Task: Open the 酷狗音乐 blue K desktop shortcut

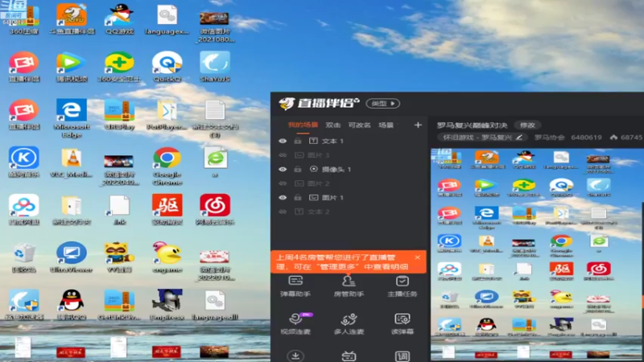Action: [24, 162]
